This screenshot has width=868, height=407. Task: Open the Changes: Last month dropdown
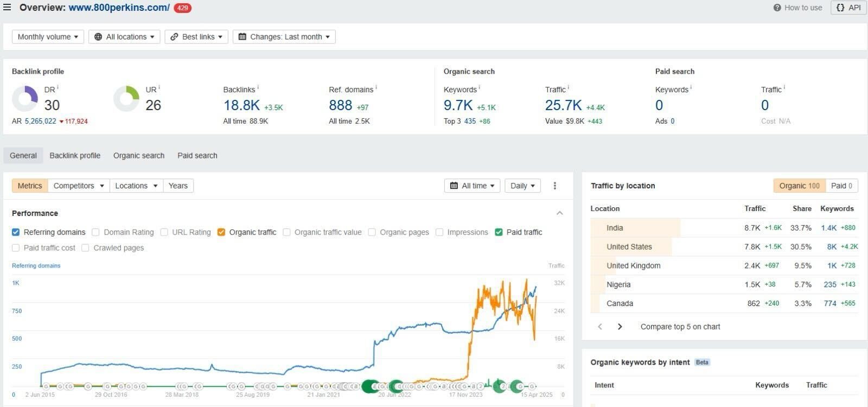click(x=284, y=37)
